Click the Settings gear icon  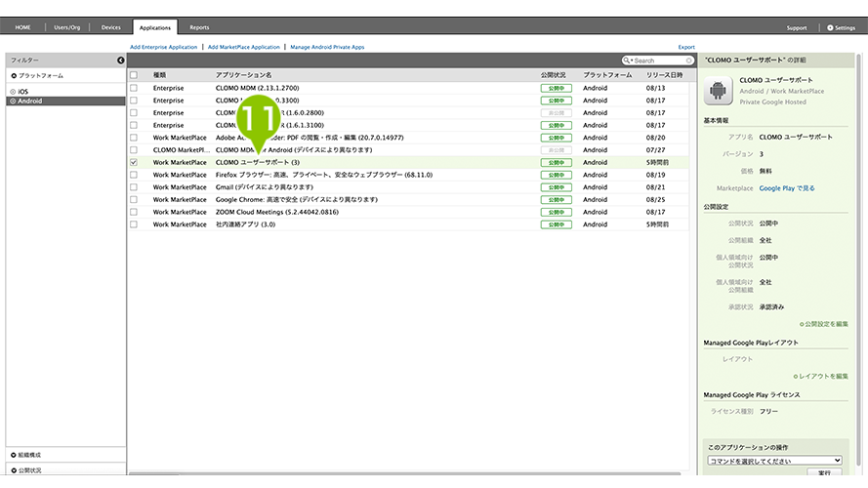[830, 27]
